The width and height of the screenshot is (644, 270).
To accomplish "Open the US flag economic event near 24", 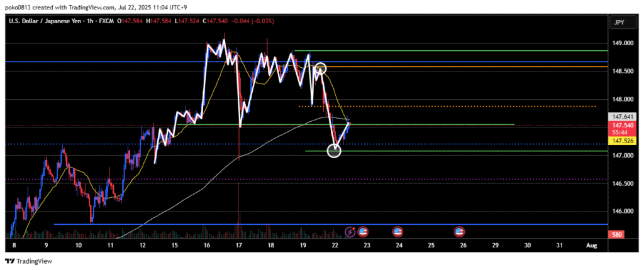I will tap(397, 232).
